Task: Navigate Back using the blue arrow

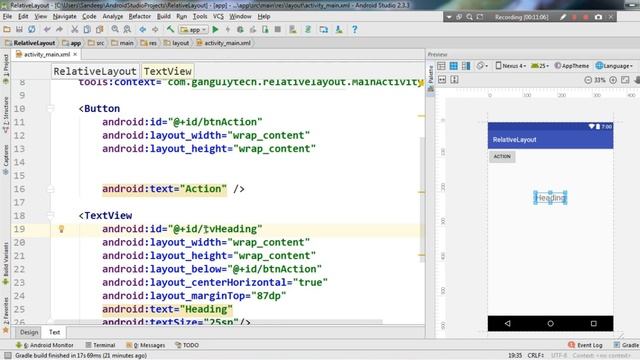Action: click(x=142, y=29)
